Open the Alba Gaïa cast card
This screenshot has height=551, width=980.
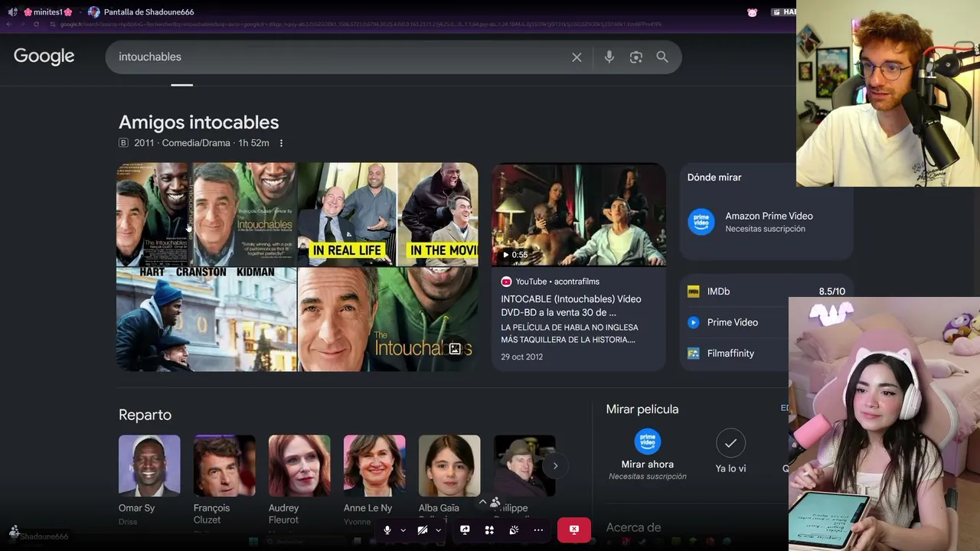coord(449,481)
